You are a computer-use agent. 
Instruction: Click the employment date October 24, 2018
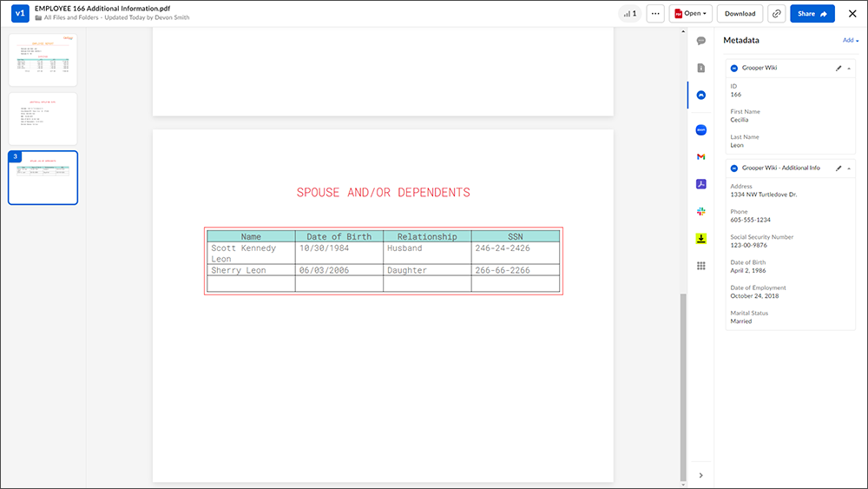[x=754, y=296]
